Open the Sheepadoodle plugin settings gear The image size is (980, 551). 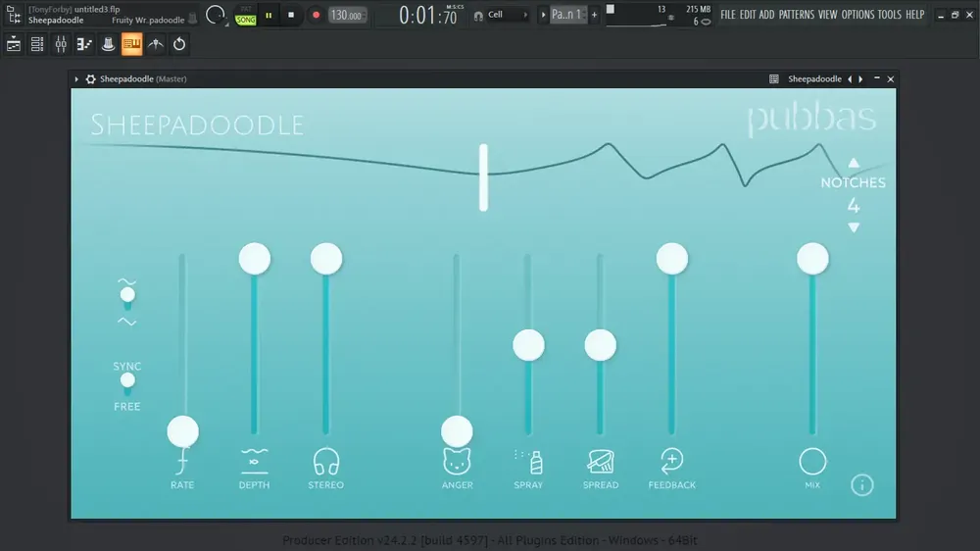click(90, 78)
